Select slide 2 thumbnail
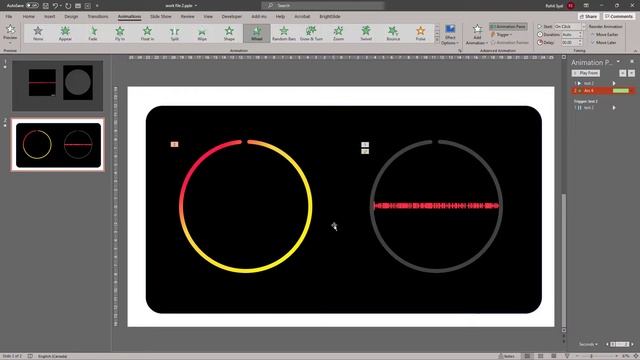 (58, 144)
